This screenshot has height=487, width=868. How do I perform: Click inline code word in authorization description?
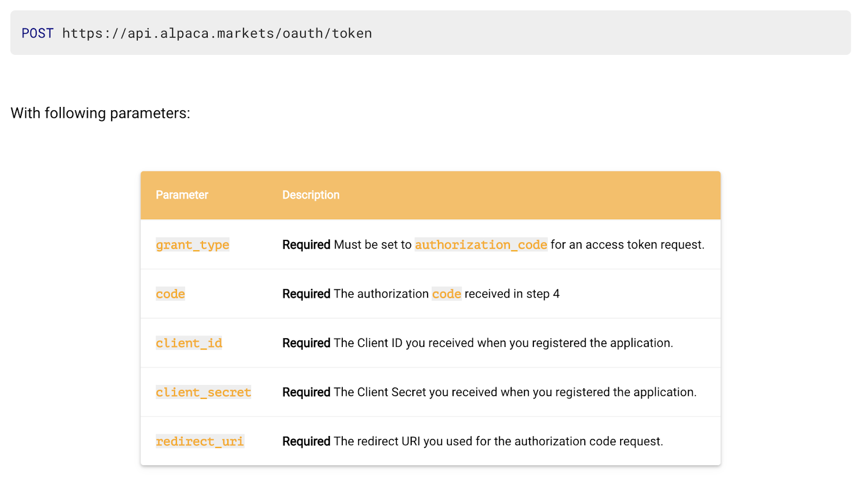coord(446,294)
